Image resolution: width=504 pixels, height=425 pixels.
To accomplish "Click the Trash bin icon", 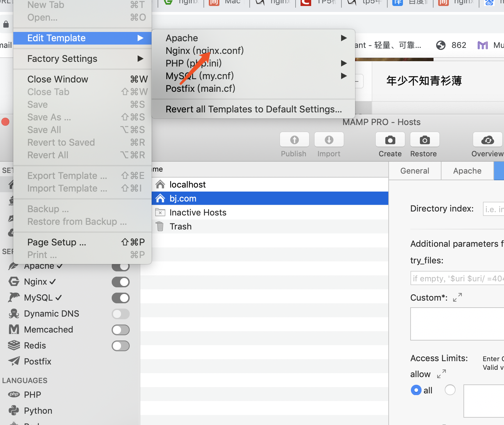I will (160, 226).
